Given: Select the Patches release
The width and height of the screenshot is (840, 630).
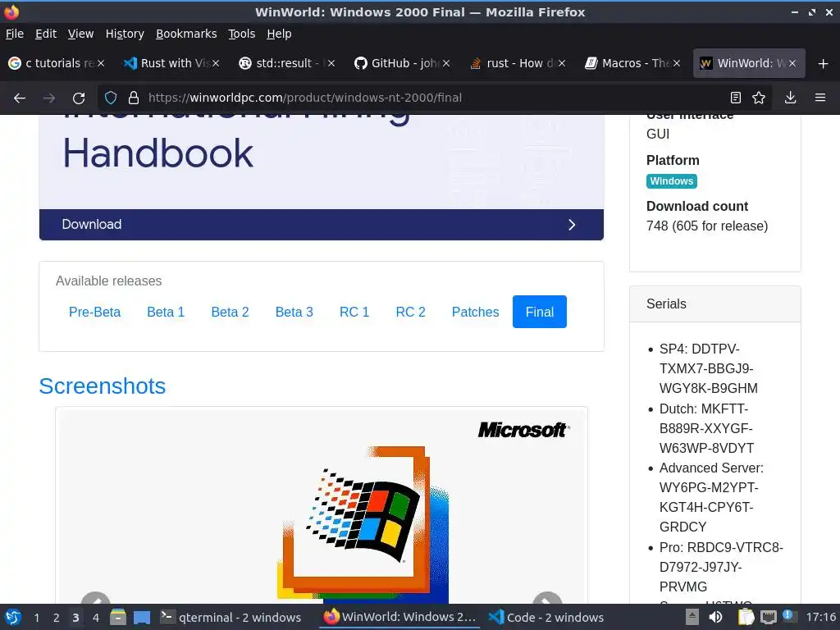Looking at the screenshot, I should click(475, 312).
